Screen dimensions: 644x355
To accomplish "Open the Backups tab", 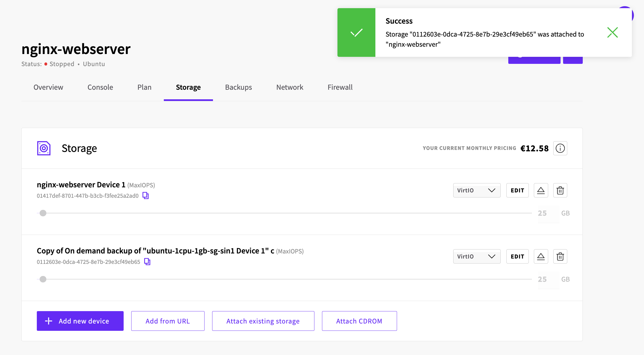I will (239, 87).
